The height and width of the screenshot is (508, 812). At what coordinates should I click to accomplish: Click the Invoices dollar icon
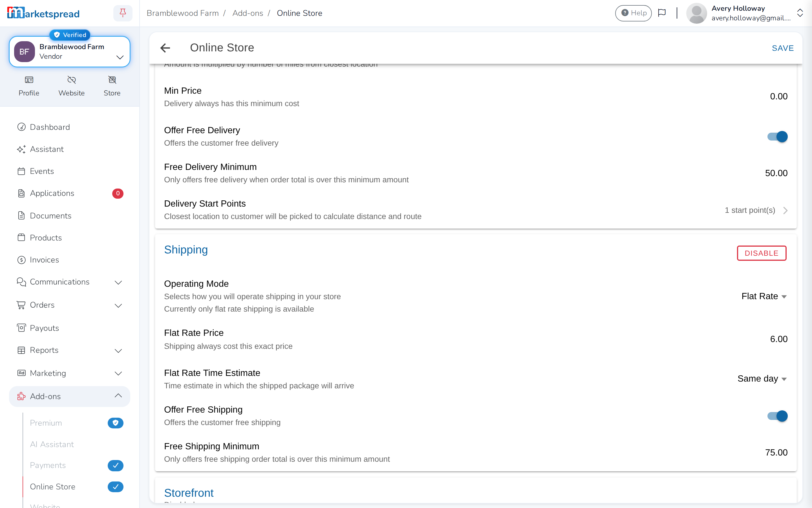pos(21,260)
